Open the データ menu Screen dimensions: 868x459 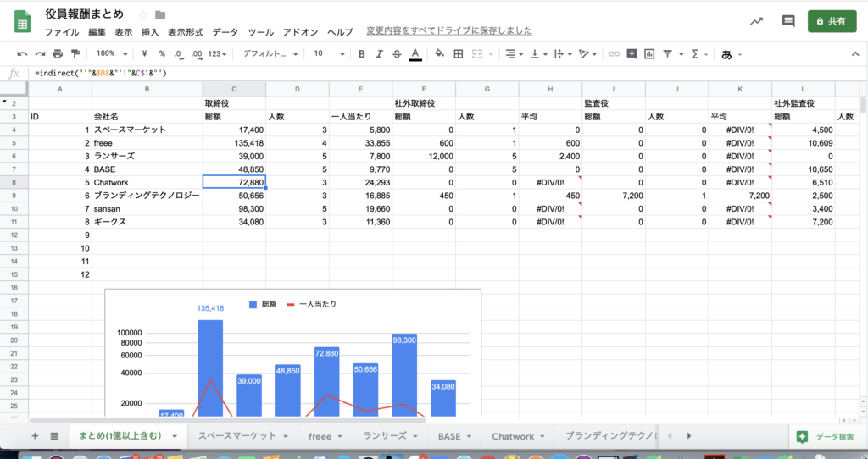coord(225,32)
